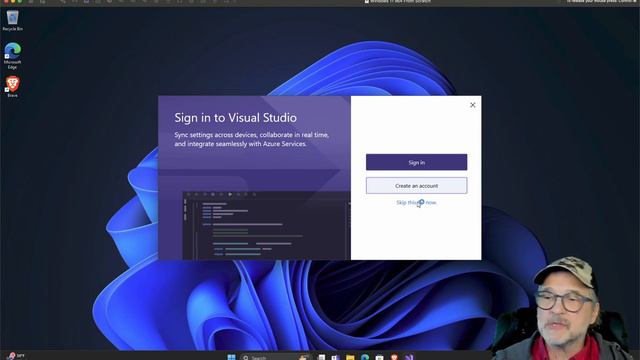This screenshot has width=640, height=360.
Task: Launch Microsoft Edge from the desktop
Action: click(x=12, y=56)
